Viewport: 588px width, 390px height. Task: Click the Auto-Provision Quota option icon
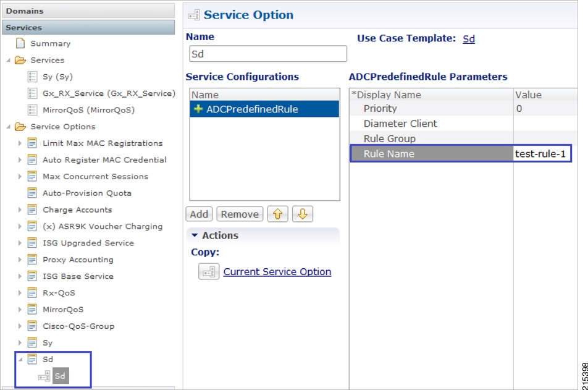[x=32, y=193]
